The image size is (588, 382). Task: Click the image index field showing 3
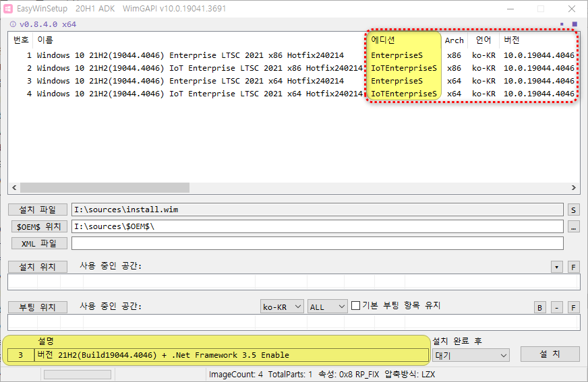(21, 355)
